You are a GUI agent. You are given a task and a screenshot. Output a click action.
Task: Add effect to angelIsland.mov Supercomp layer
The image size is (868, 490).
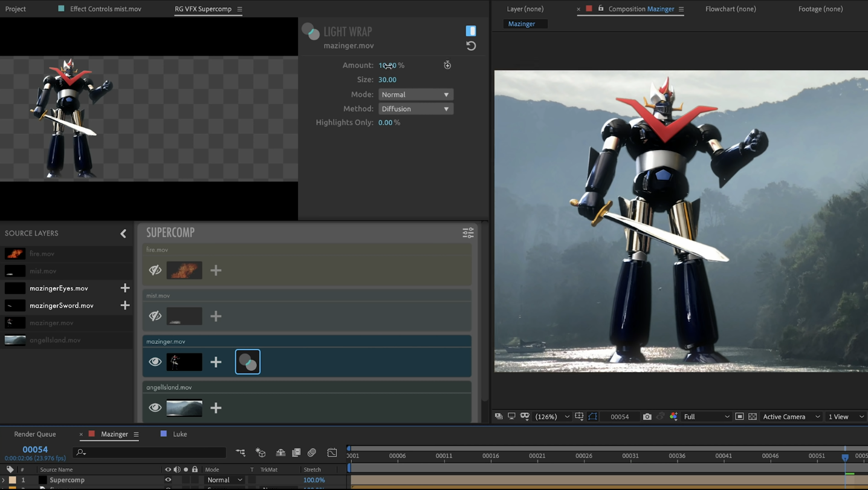[x=216, y=408]
